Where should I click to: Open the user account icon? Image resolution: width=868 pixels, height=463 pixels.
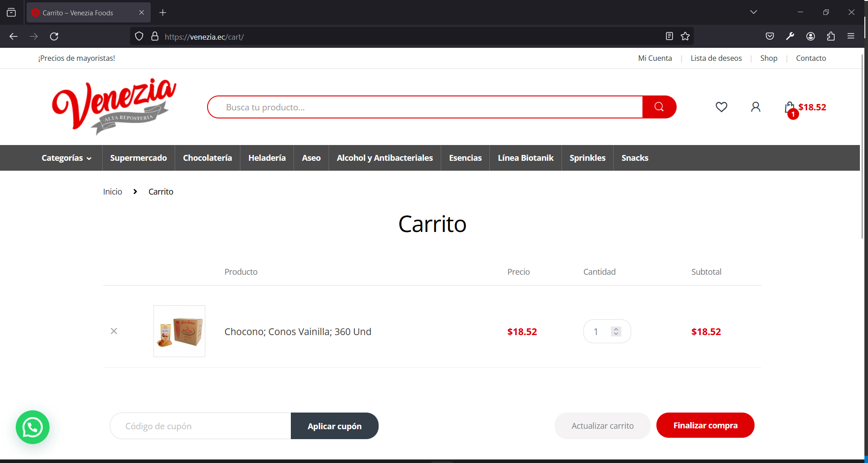tap(755, 107)
